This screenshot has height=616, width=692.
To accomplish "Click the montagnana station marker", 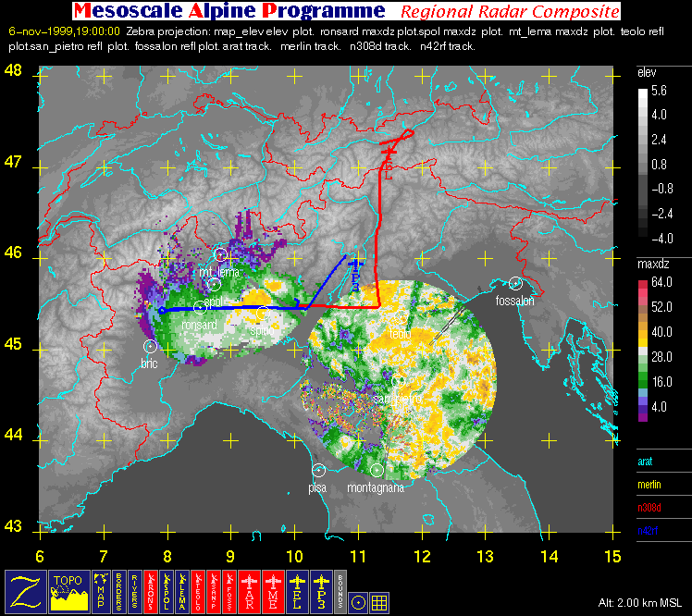I will coord(377,471).
